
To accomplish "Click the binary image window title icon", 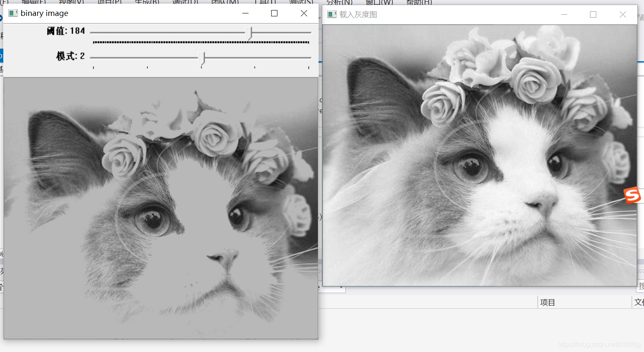I will coord(13,13).
